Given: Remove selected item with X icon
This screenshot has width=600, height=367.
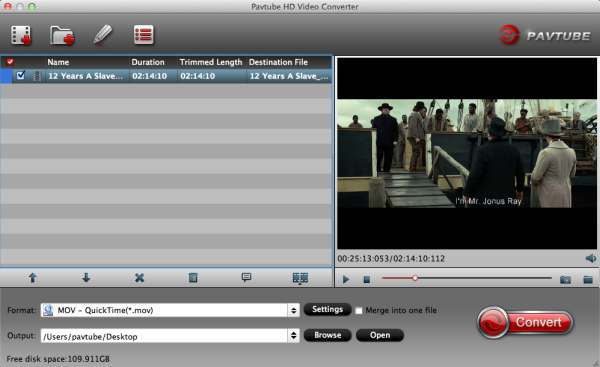Looking at the screenshot, I should coord(140,278).
